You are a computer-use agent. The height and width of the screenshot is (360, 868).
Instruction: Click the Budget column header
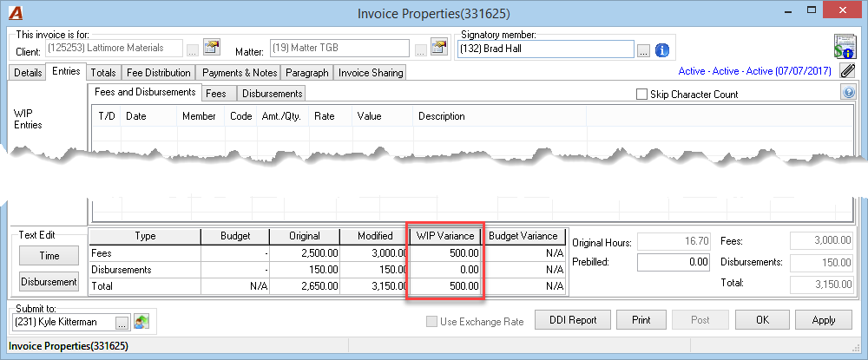pos(235,236)
